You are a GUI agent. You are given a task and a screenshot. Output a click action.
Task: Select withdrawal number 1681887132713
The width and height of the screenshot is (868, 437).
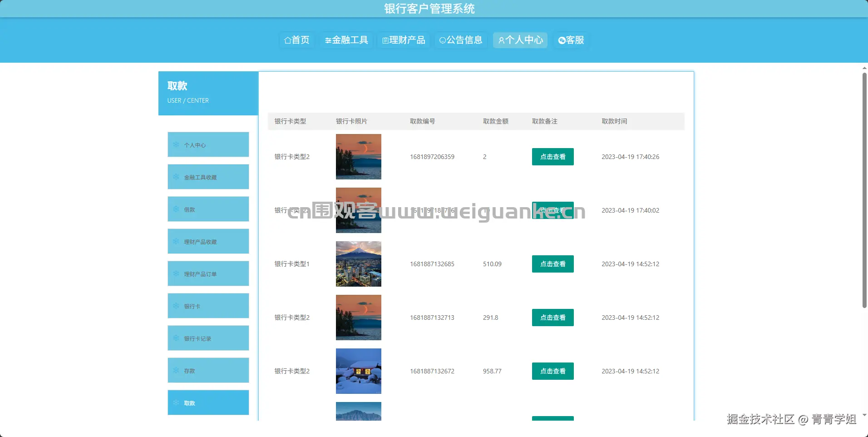click(x=432, y=318)
